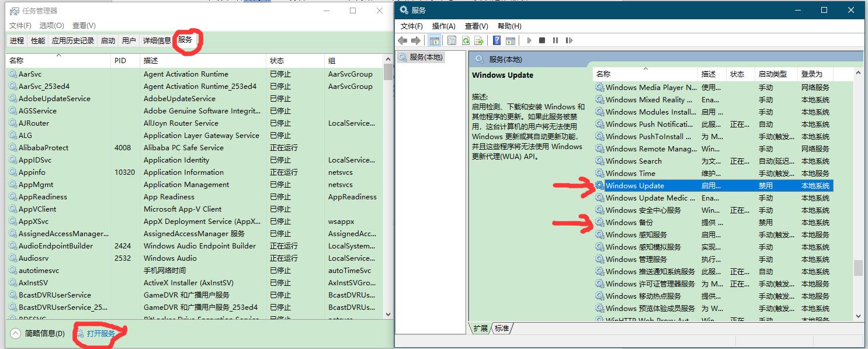This screenshot has width=868, height=349.
Task: Select the AudioEndpointBuilder row
Action: coord(195,246)
